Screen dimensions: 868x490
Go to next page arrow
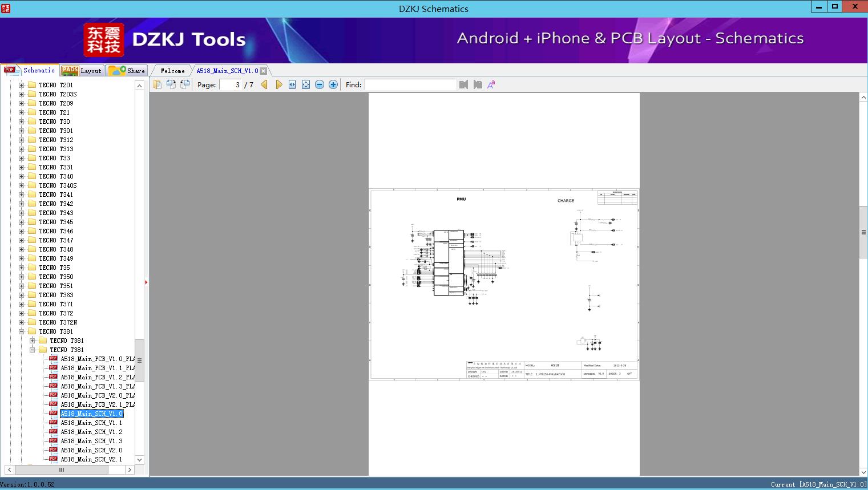(x=278, y=84)
